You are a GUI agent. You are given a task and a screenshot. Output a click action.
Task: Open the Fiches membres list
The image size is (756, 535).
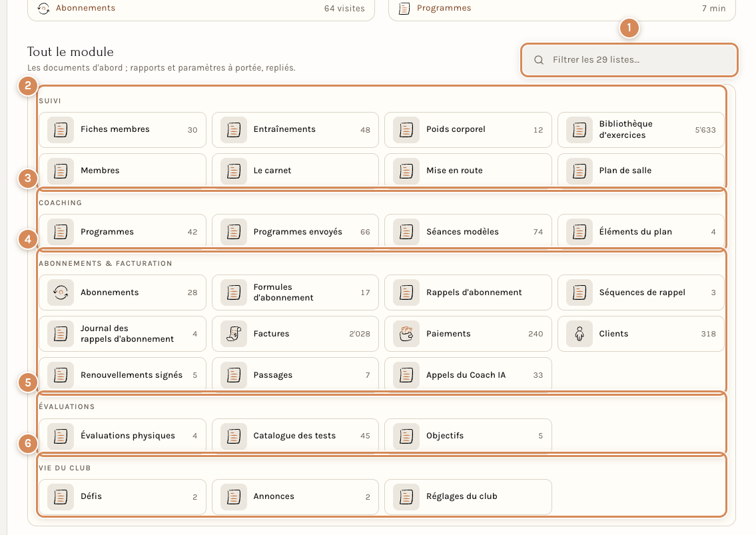coord(123,130)
